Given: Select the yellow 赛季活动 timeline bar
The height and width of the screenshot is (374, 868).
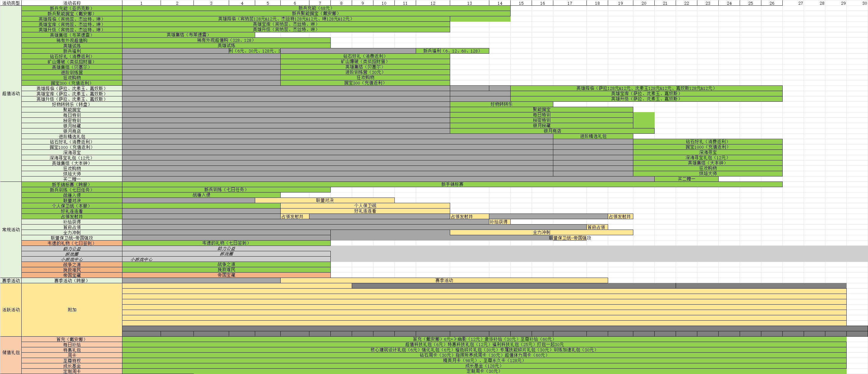Looking at the screenshot, I should 444,280.
